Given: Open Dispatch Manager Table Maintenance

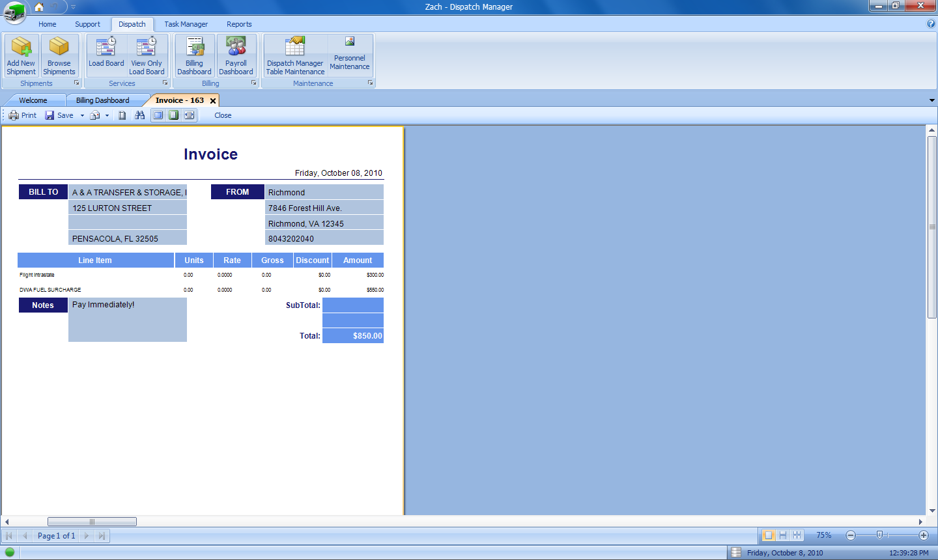Looking at the screenshot, I should coord(295,55).
